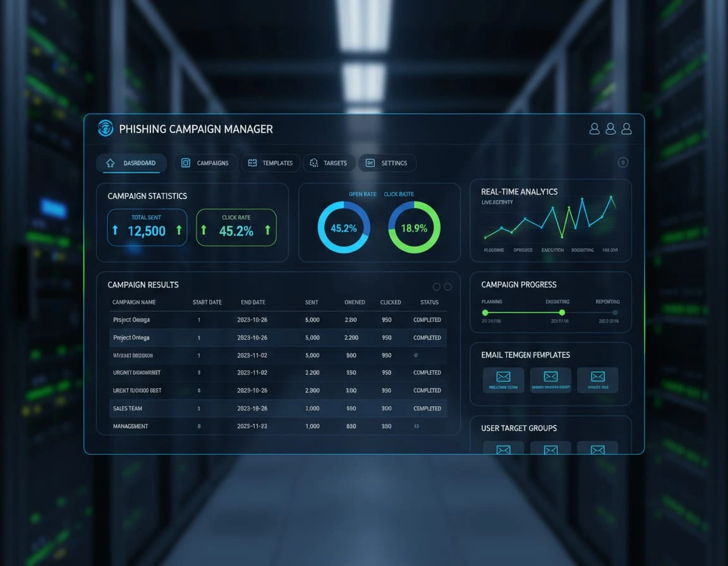
Task: Click the first envelope icon under User Target Groups
Action: (x=503, y=450)
